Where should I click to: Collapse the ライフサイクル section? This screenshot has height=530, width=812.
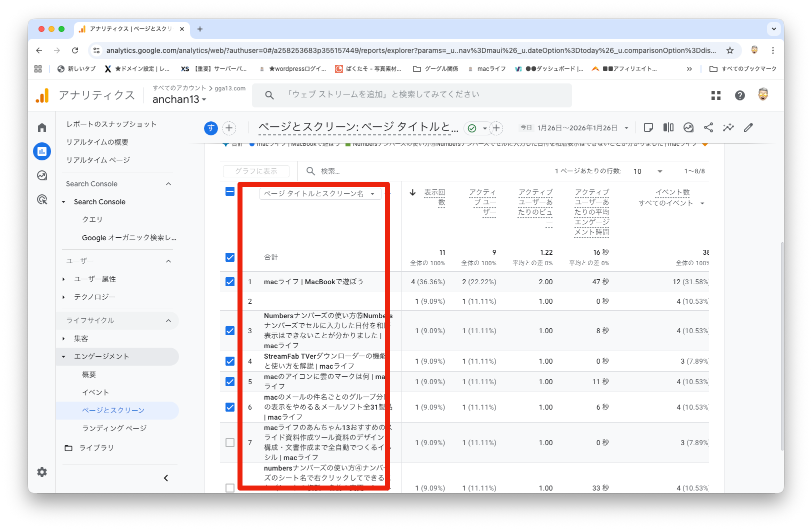tap(168, 321)
